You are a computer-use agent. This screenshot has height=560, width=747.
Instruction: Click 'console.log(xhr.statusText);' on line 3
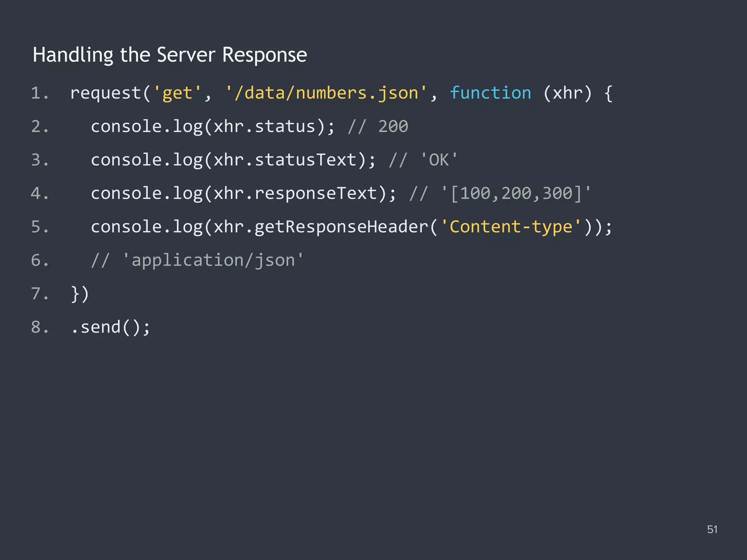(233, 160)
